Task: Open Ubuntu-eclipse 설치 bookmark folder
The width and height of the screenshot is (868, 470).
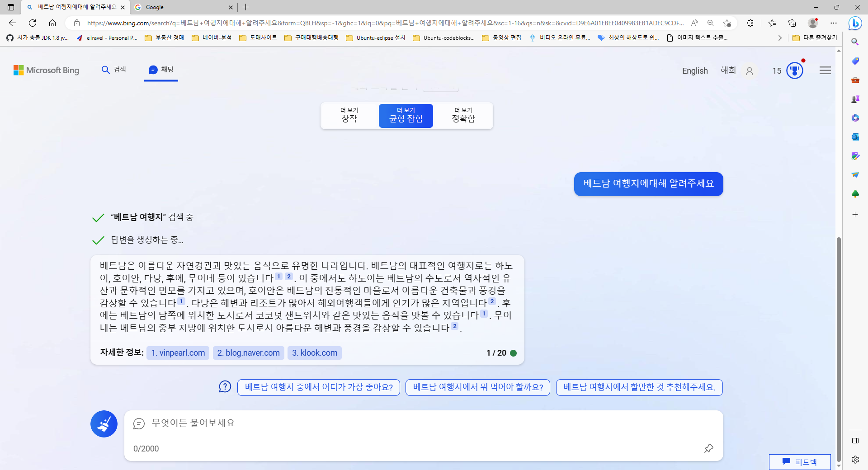Action: click(x=376, y=38)
